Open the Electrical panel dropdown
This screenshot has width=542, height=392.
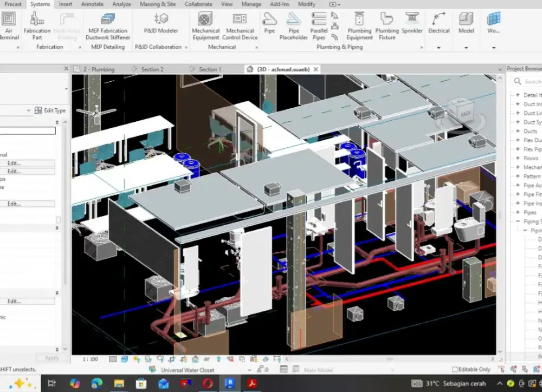coord(438,48)
